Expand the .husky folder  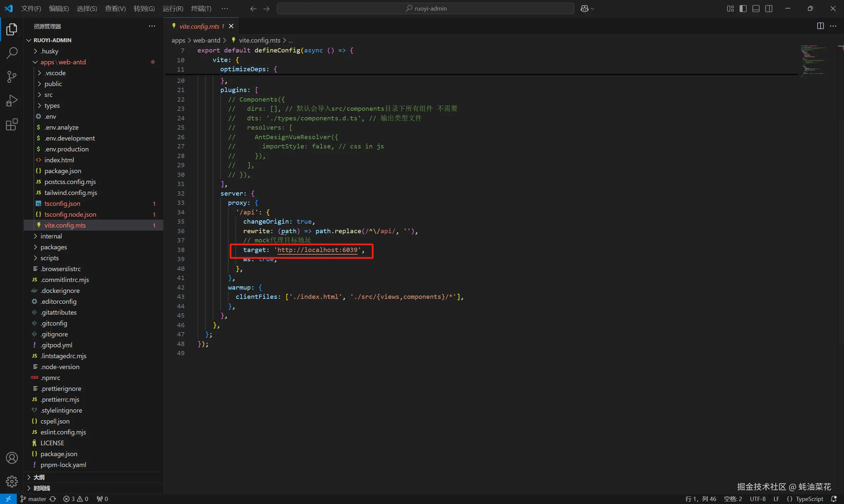pyautogui.click(x=93, y=51)
